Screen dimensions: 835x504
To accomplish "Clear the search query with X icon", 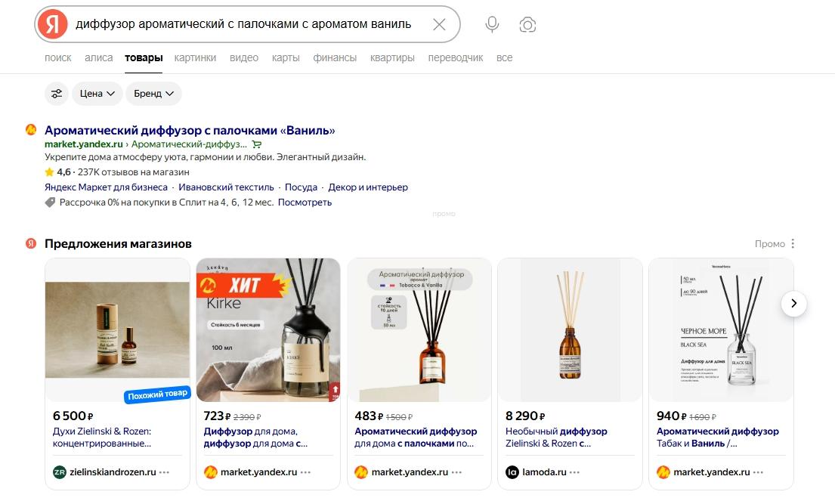I will tap(439, 24).
